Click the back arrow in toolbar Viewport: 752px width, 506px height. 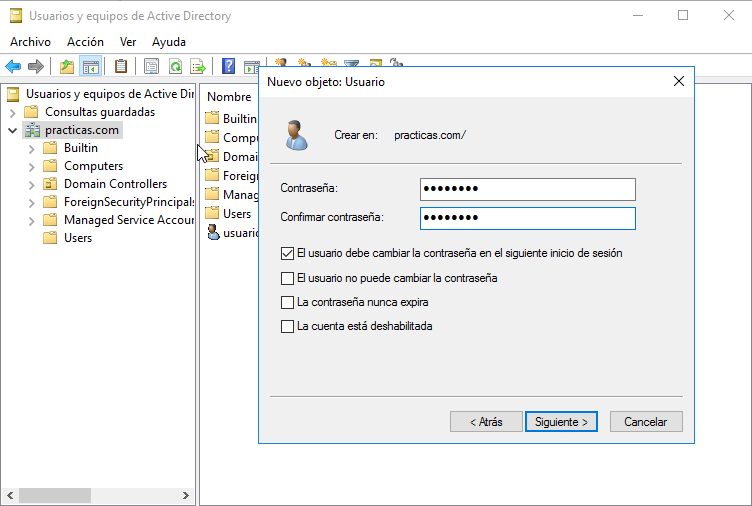coord(13,66)
